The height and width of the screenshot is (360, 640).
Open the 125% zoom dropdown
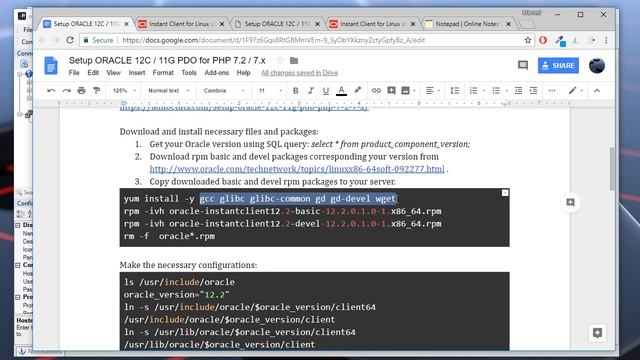pos(124,91)
